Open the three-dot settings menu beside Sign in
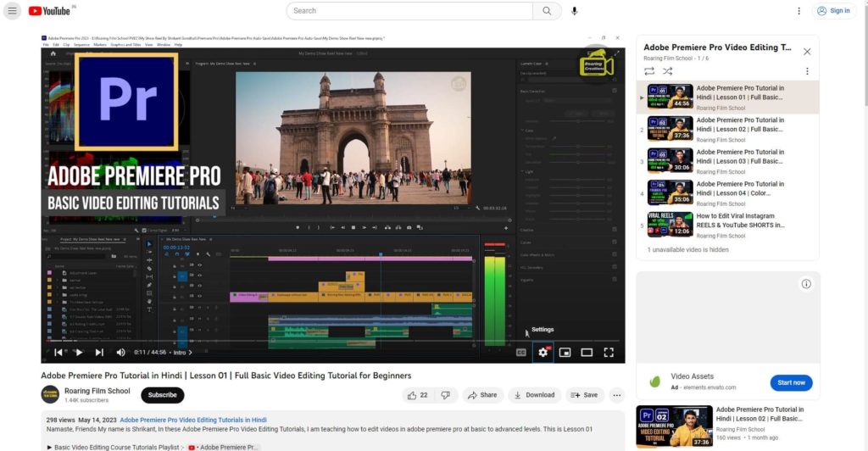The height and width of the screenshot is (451, 868). tap(798, 10)
